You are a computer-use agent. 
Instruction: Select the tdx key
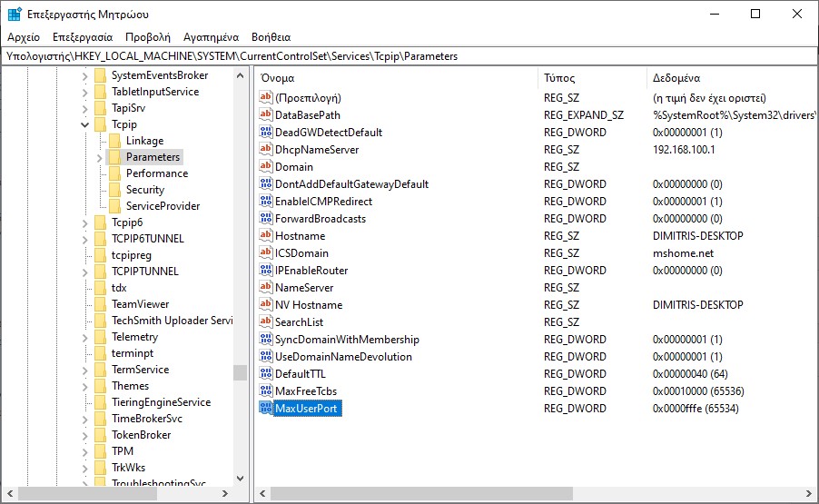pyautogui.click(x=119, y=287)
